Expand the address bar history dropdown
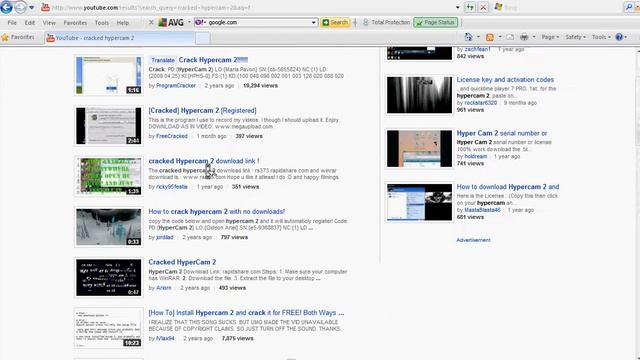The width and height of the screenshot is (640, 360). pyautogui.click(x=458, y=7)
